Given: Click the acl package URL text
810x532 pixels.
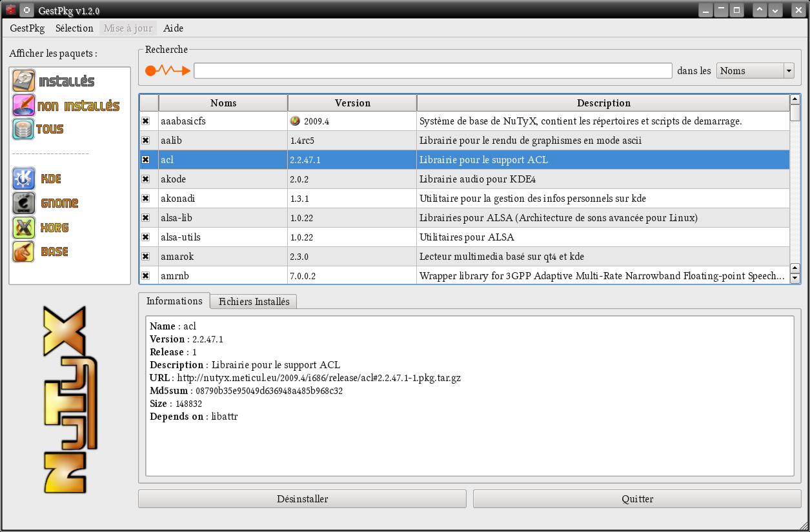Looking at the screenshot, I should pyautogui.click(x=319, y=378).
